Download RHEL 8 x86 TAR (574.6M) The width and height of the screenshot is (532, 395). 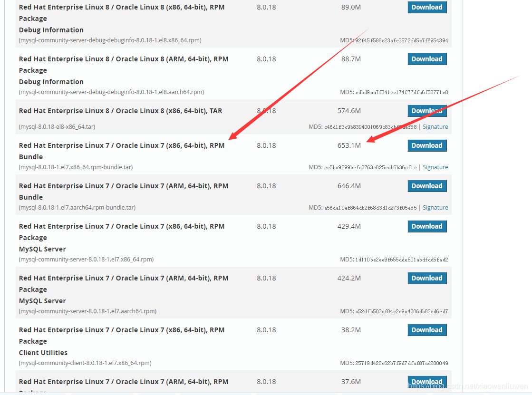click(427, 111)
